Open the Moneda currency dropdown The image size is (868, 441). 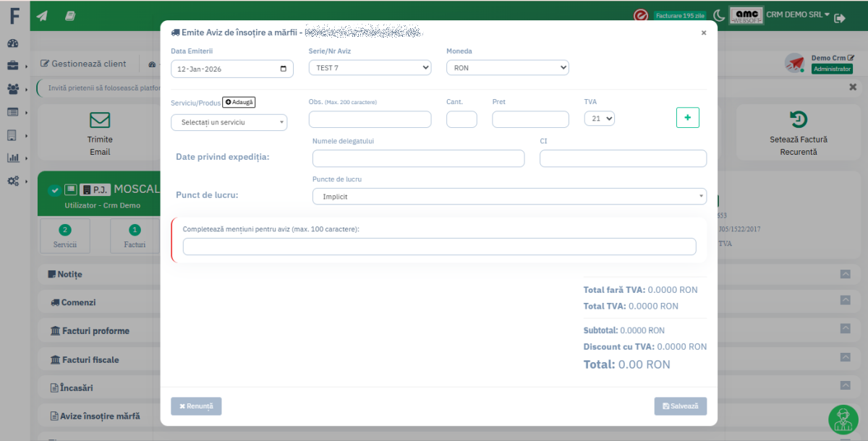pyautogui.click(x=507, y=68)
